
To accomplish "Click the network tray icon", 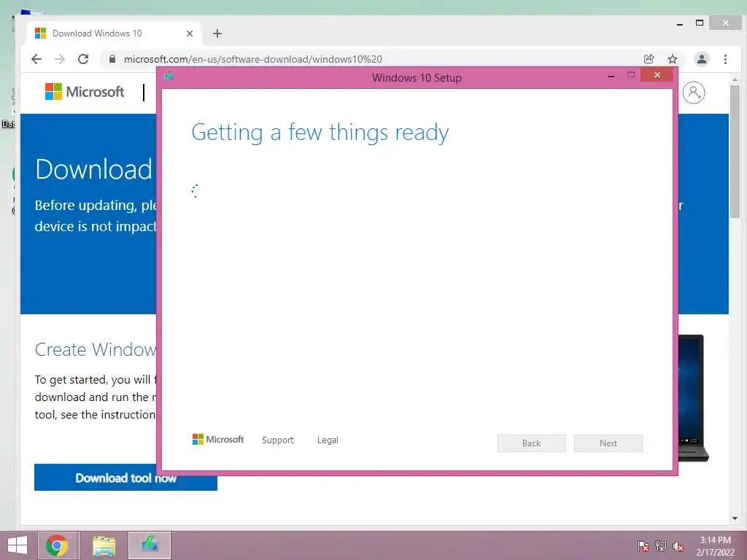I will click(x=660, y=546).
